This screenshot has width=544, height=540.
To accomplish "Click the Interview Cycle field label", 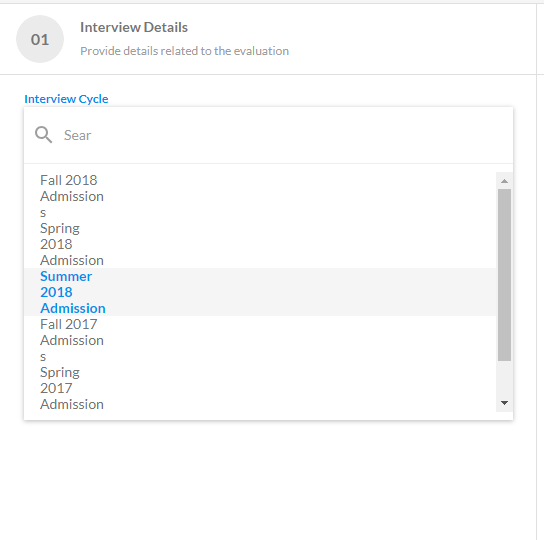I will tap(66, 99).
